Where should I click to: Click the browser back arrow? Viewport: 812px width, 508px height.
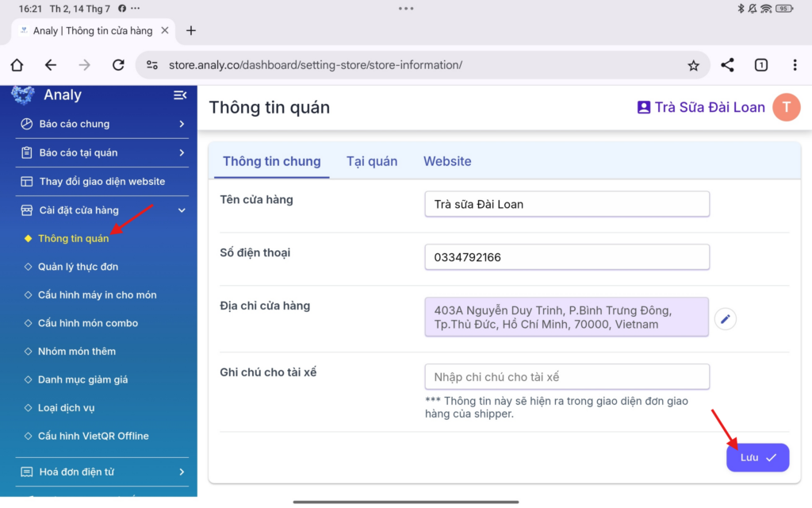click(50, 65)
